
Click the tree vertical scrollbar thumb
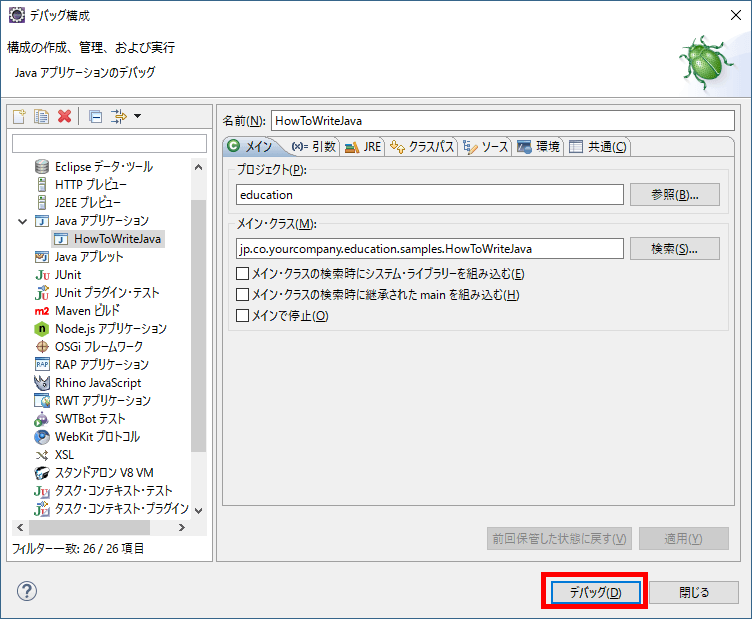(x=199, y=326)
